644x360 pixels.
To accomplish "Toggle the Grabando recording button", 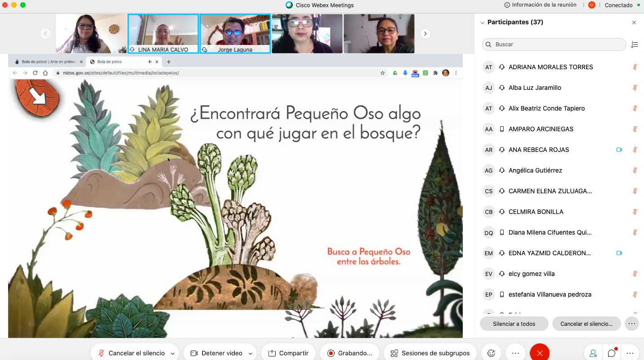I will click(349, 353).
